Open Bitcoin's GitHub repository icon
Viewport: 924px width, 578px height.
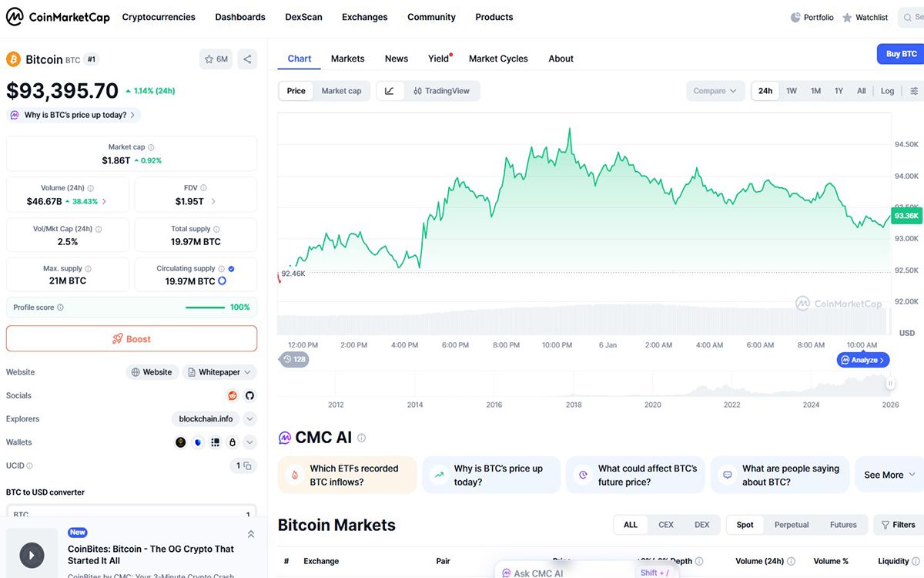[249, 395]
